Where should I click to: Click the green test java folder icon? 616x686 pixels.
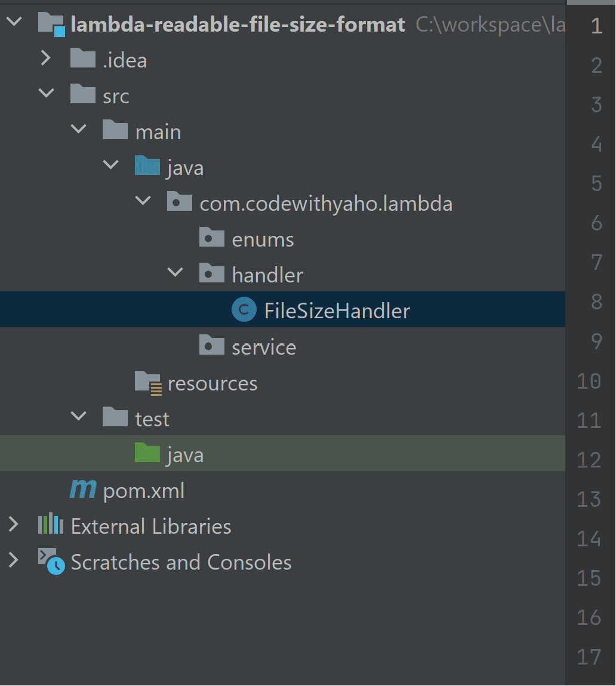(x=147, y=454)
